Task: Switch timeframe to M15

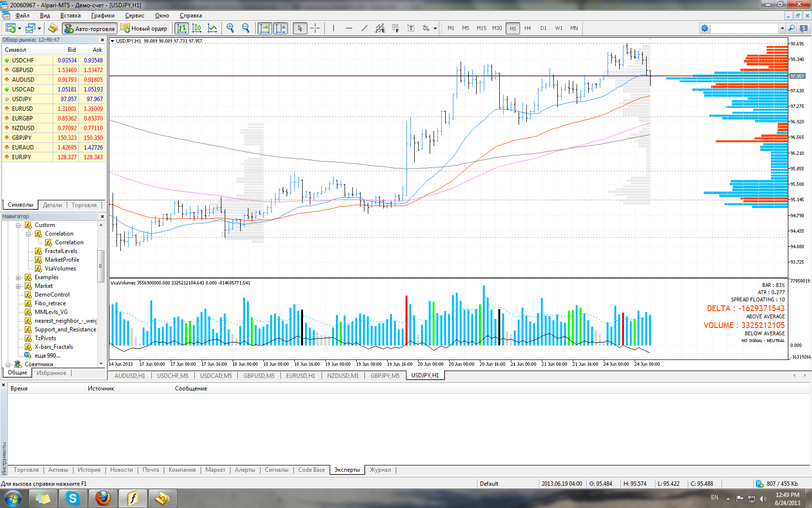Action: tap(481, 28)
